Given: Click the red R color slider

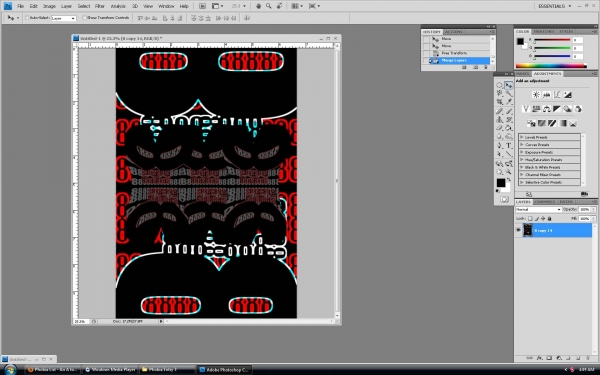Looking at the screenshot, I should [553, 40].
